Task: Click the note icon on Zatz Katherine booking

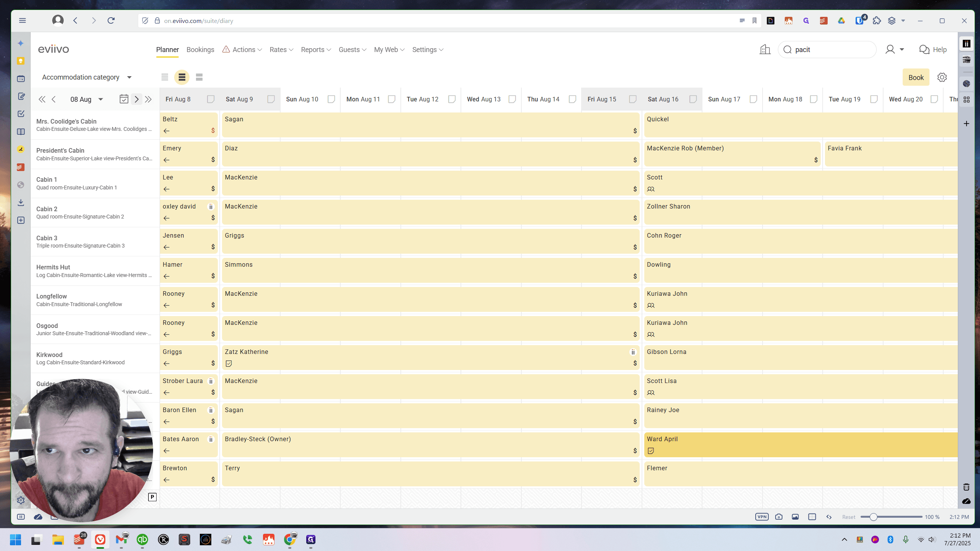Action: tap(229, 364)
